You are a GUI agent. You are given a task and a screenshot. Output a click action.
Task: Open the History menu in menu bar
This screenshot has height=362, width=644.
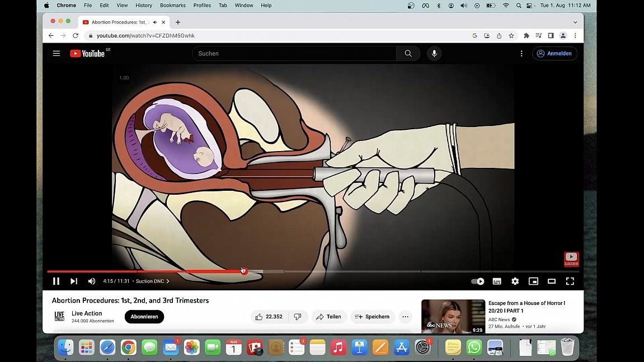click(x=144, y=6)
